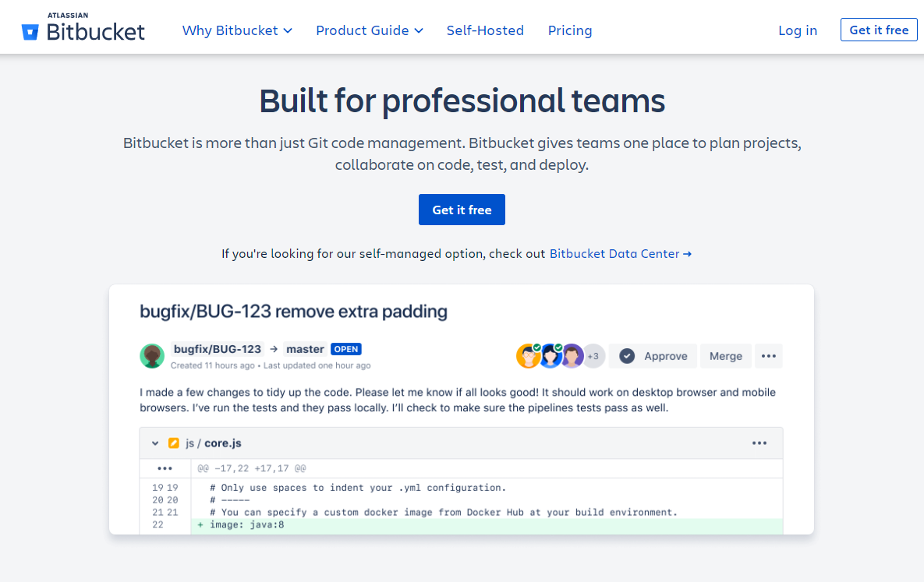Click the third reviewer avatar with purple background

point(572,356)
